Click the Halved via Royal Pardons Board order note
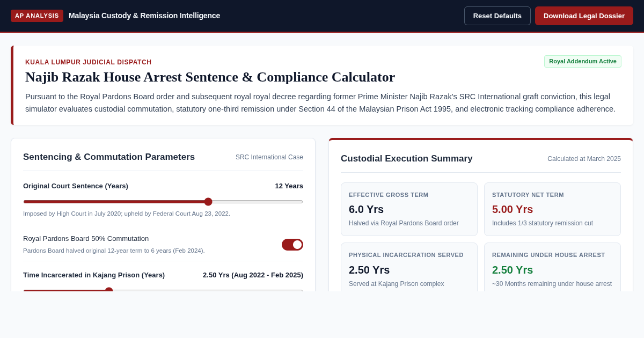 (x=404, y=223)
